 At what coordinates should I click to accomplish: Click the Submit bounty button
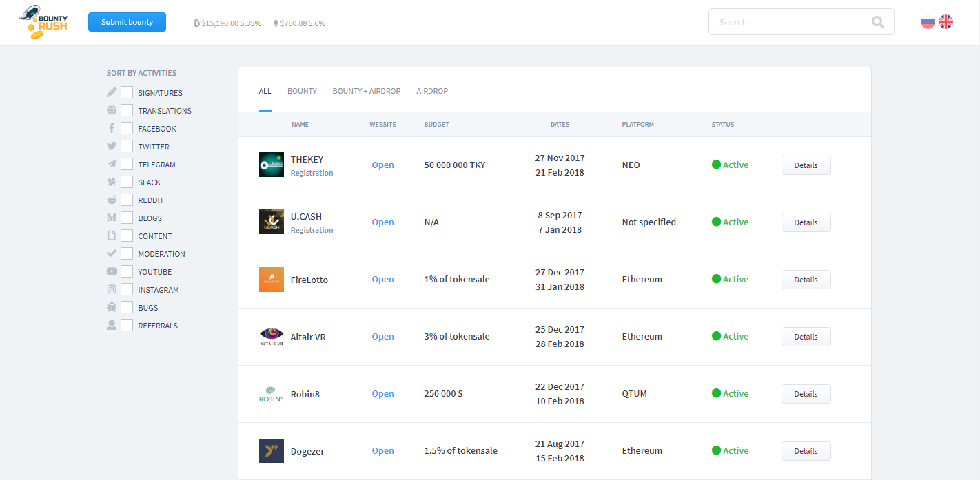click(127, 21)
